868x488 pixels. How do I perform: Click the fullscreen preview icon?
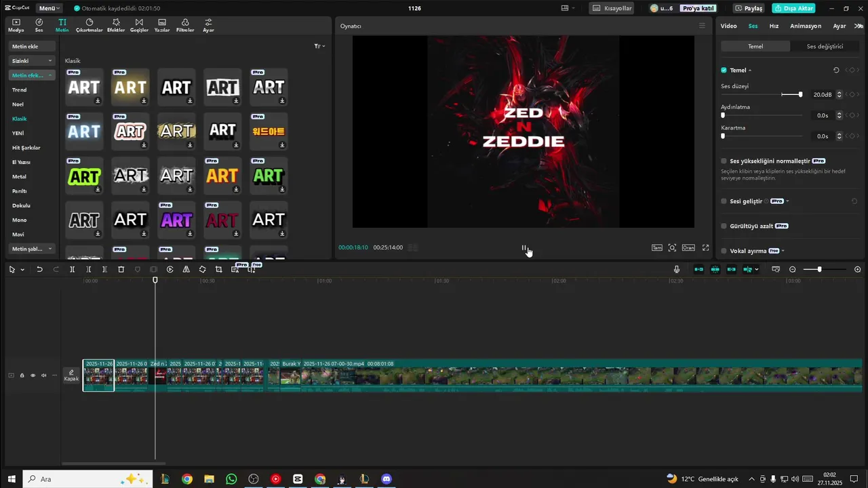pyautogui.click(x=705, y=247)
